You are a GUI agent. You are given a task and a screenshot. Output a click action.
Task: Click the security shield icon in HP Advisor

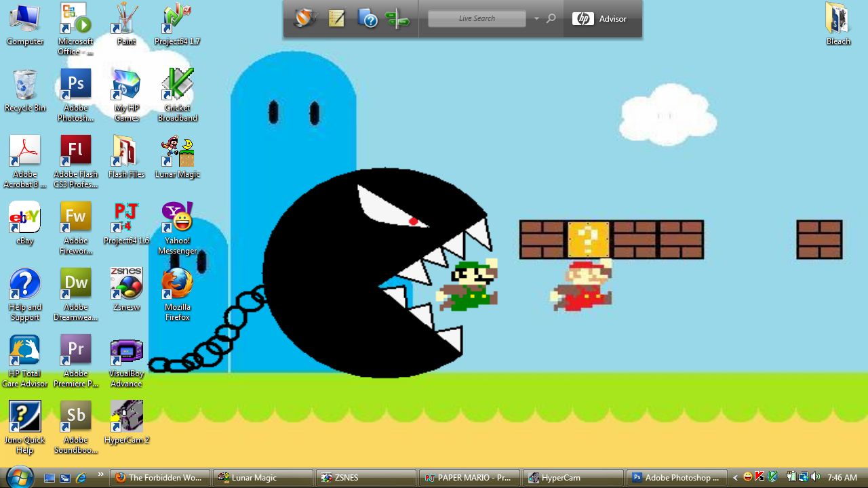[304, 19]
